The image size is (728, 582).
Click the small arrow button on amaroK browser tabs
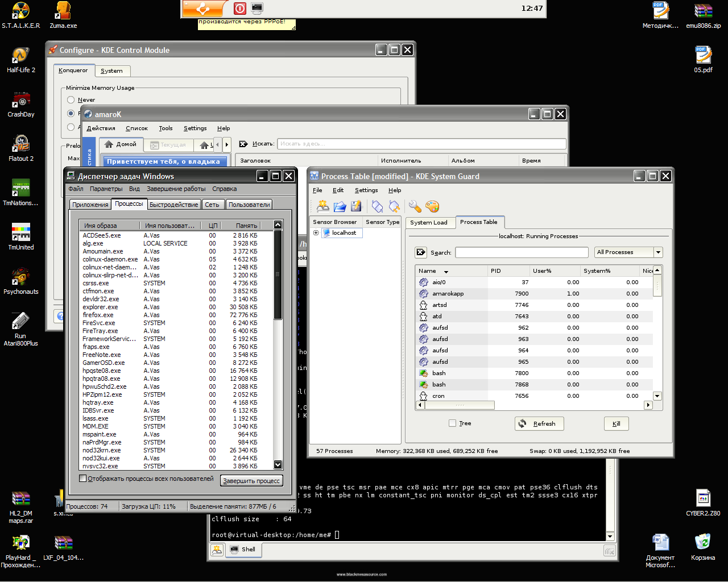click(x=226, y=144)
